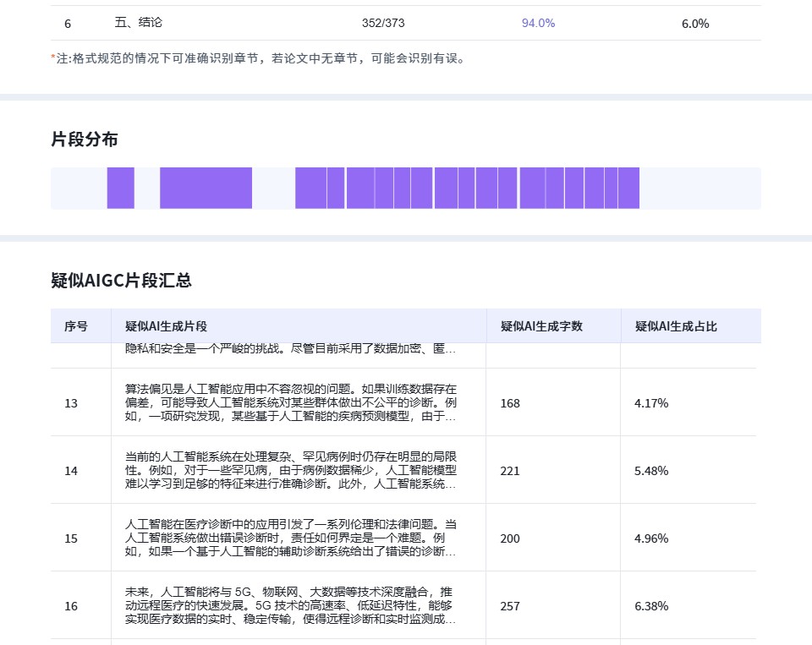Click the 疑似AI生成片段 column header

166,326
